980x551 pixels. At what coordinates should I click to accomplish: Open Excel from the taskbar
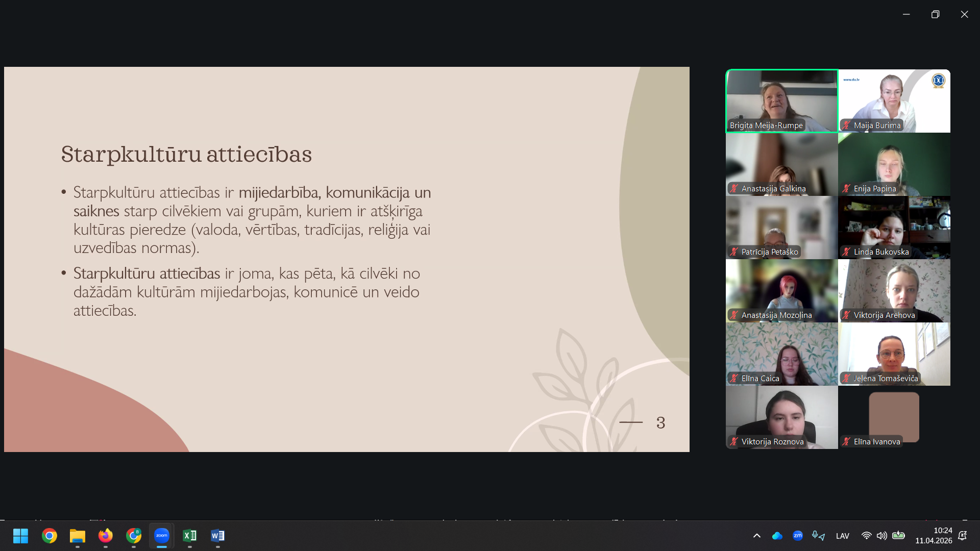pyautogui.click(x=189, y=535)
